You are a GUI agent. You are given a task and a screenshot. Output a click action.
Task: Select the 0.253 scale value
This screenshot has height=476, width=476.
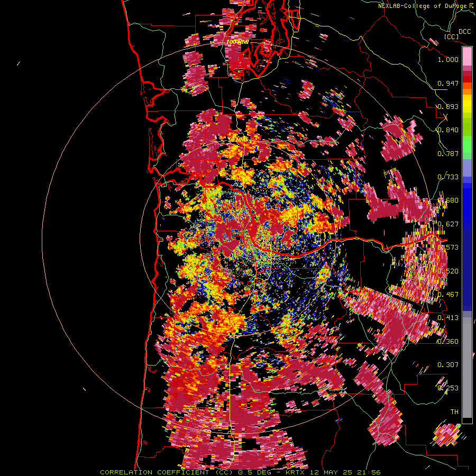point(448,388)
